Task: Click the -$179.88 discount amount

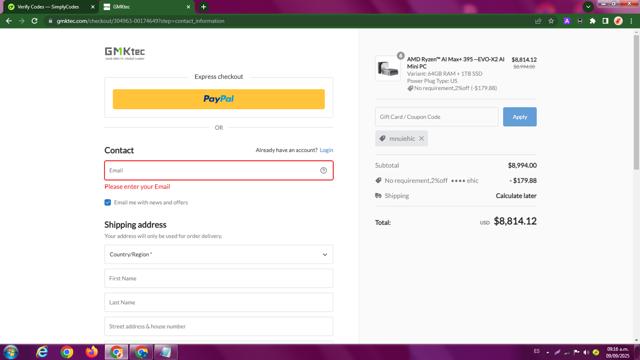Action: click(x=523, y=180)
